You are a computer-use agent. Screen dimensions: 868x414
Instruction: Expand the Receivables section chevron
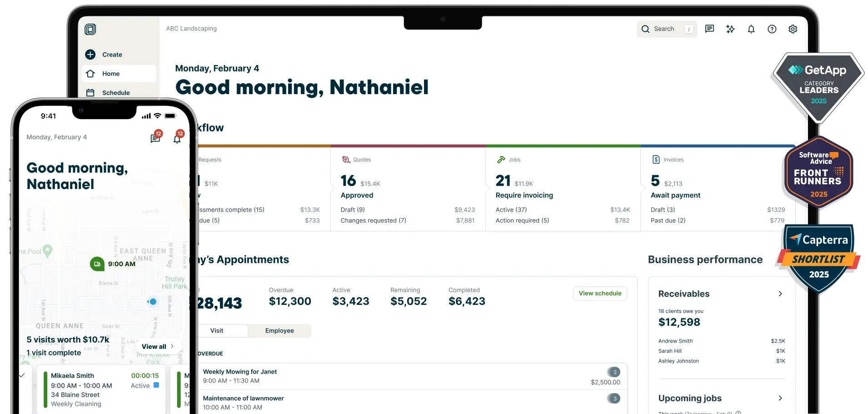780,294
